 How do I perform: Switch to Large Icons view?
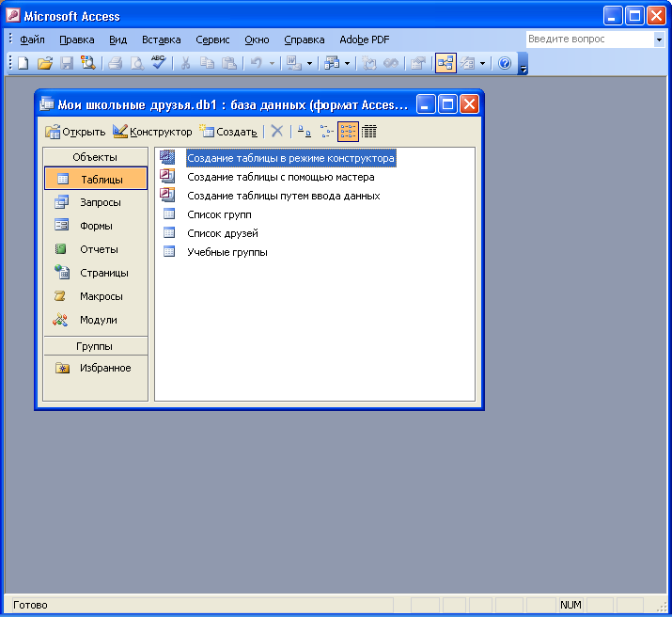(x=304, y=131)
